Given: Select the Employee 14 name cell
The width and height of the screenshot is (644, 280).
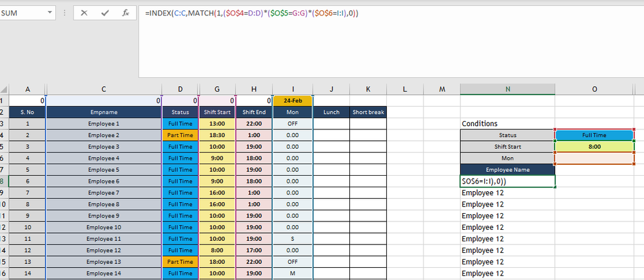Looking at the screenshot, I should point(104,273).
